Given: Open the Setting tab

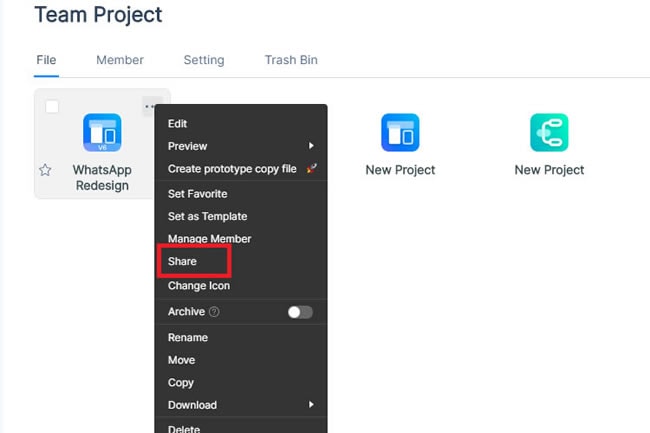Looking at the screenshot, I should click(204, 60).
